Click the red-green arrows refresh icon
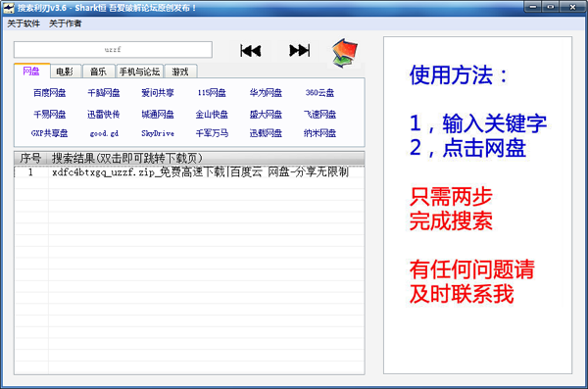 point(345,53)
